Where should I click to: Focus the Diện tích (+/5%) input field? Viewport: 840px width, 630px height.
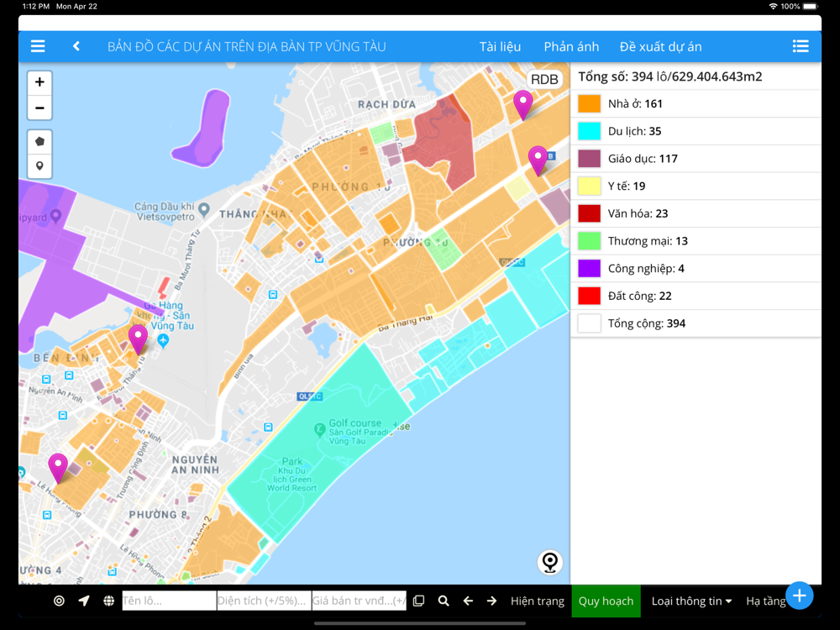[x=264, y=601]
